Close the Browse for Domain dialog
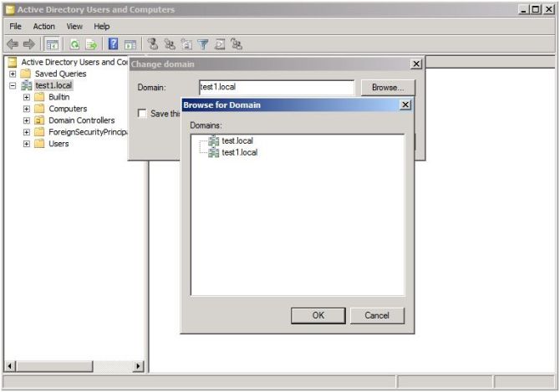Viewport: 560px width, 392px height. (x=405, y=105)
